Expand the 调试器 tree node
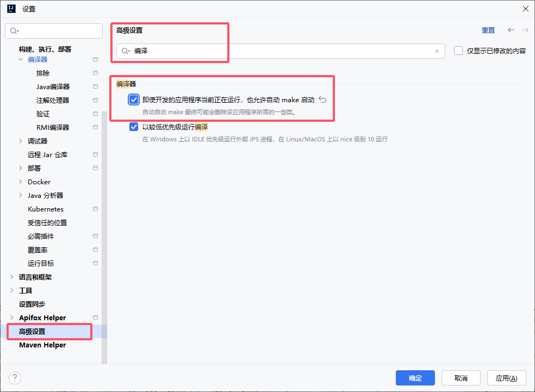Image resolution: width=535 pixels, height=392 pixels. click(21, 141)
